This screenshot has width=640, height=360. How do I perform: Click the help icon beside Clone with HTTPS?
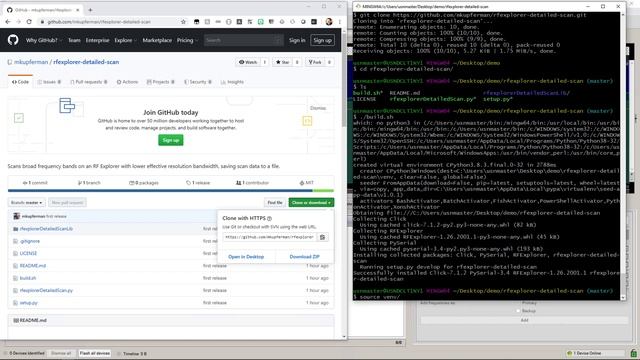click(269, 218)
